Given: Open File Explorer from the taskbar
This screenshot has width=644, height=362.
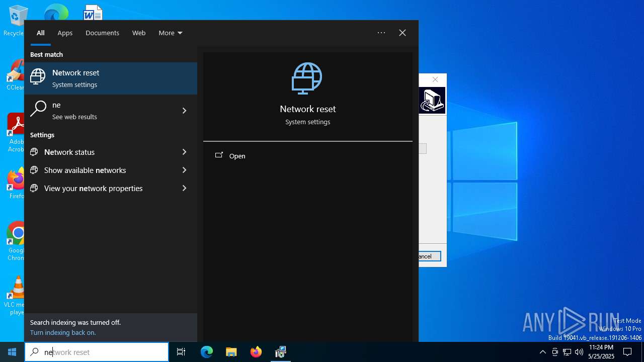Looking at the screenshot, I should pyautogui.click(x=231, y=352).
